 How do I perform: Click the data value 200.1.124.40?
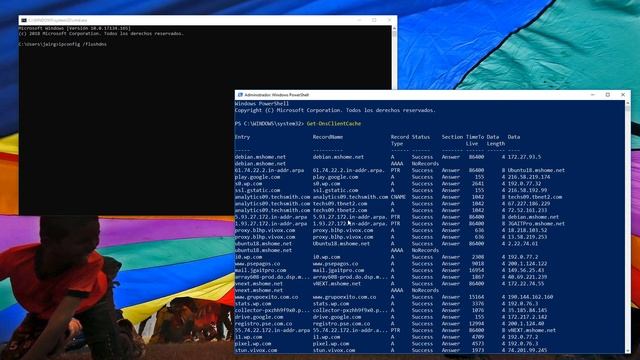pyautogui.click(x=526, y=324)
